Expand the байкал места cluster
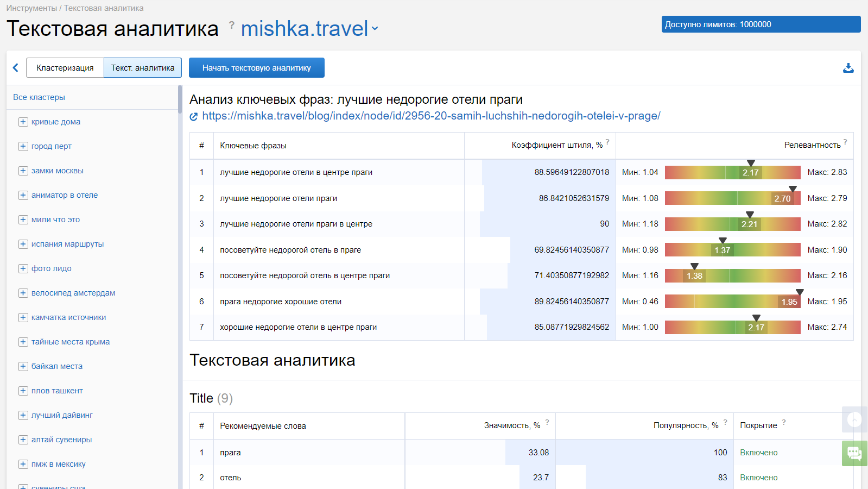This screenshot has width=868, height=489. [23, 366]
